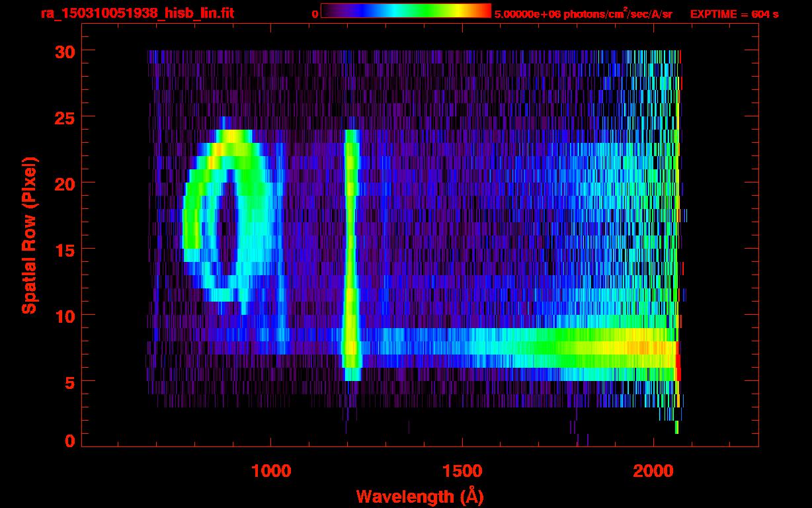Click the Spatial Row (Pixel) axis title
Screen dimensions: 812x508
click(29, 235)
